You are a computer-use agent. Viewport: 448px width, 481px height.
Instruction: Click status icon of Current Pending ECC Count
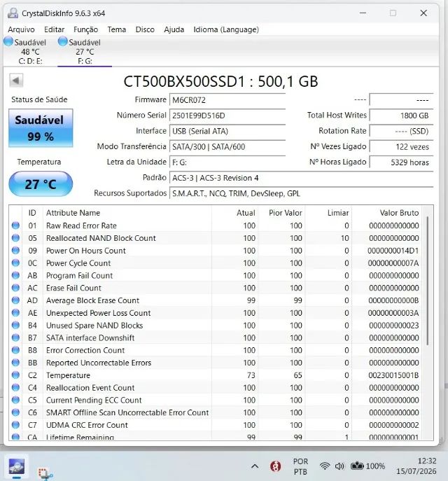click(15, 400)
